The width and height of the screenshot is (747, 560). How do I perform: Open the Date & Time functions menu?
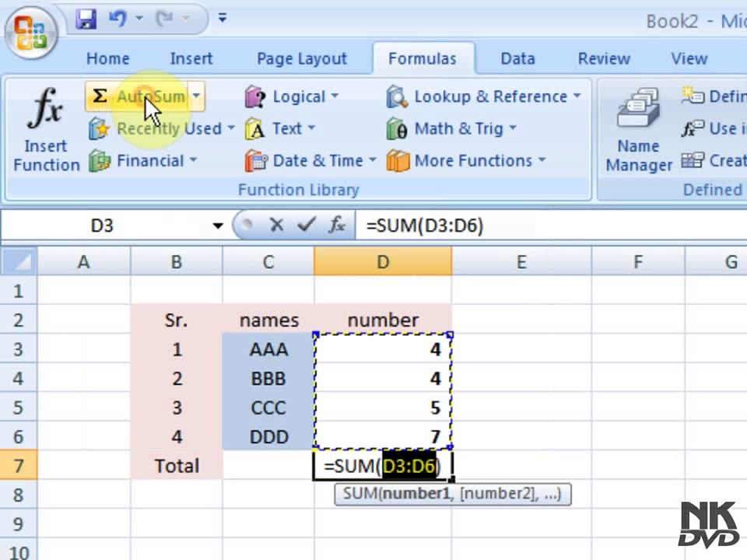click(310, 161)
